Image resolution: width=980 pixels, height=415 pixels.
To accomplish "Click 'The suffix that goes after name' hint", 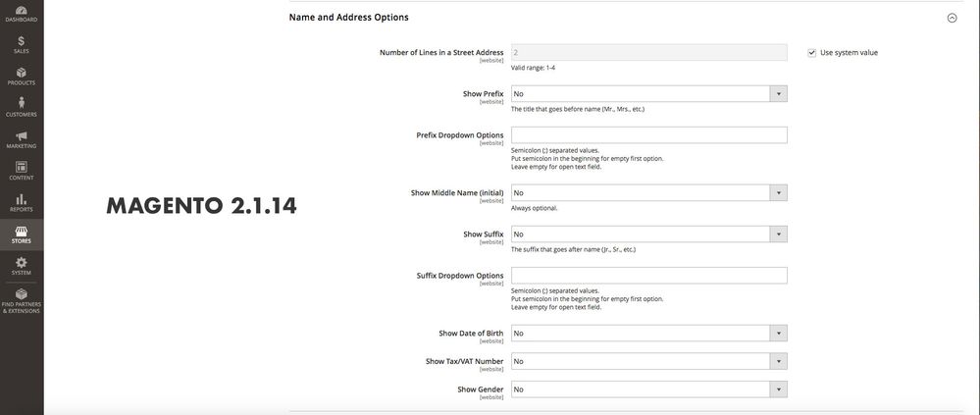I will point(573,249).
